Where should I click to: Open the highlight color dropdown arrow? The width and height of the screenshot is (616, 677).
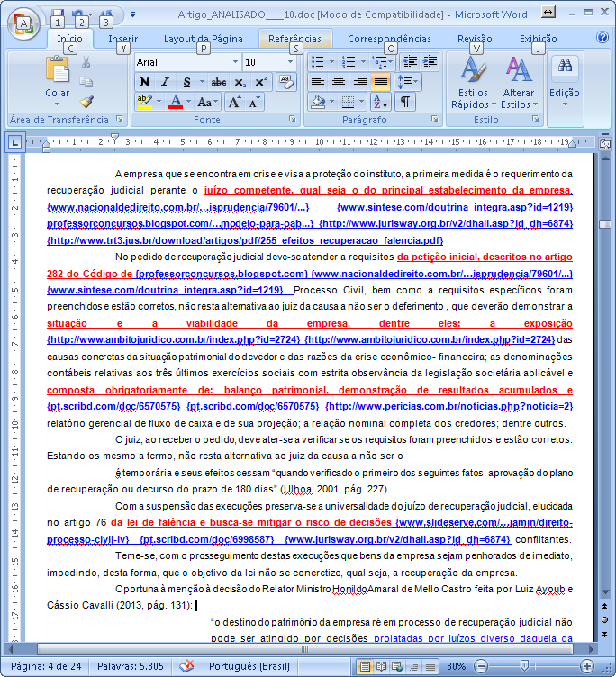pyautogui.click(x=159, y=103)
